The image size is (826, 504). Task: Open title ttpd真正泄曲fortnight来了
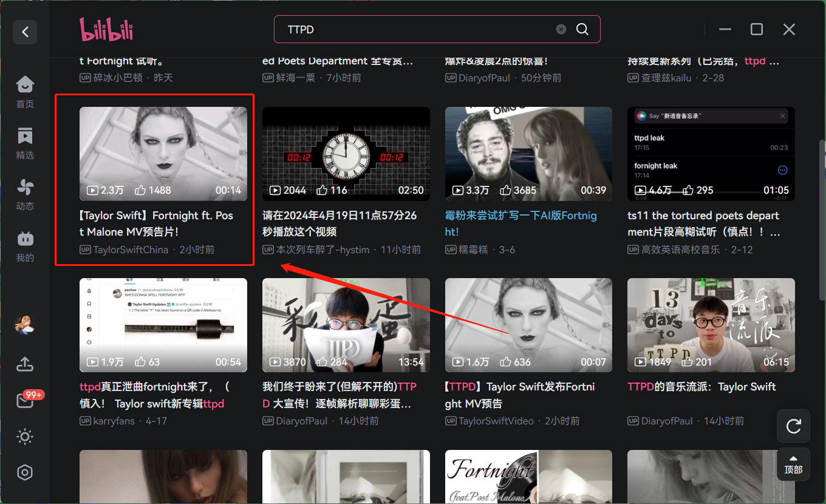coord(155,395)
